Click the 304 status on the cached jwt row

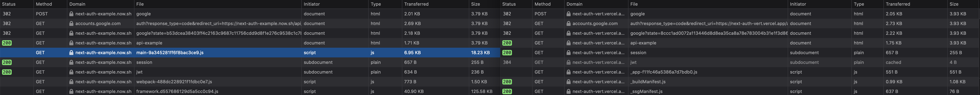click(x=507, y=62)
